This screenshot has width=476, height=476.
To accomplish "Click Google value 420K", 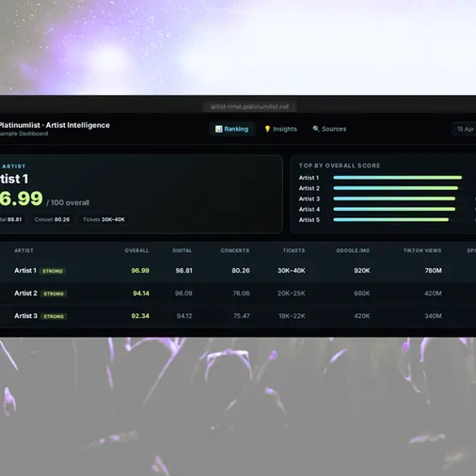I will [362, 316].
